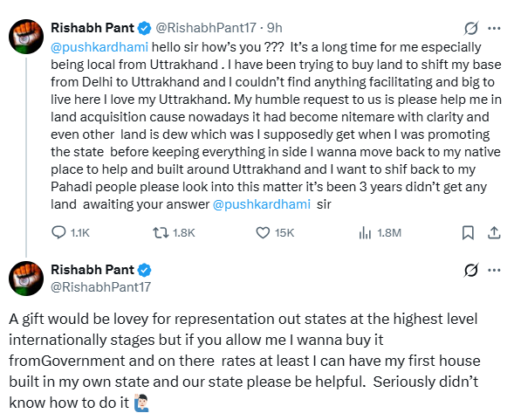514x420 pixels.
Task: Share the first tweet via upload icon
Action: pos(494,232)
